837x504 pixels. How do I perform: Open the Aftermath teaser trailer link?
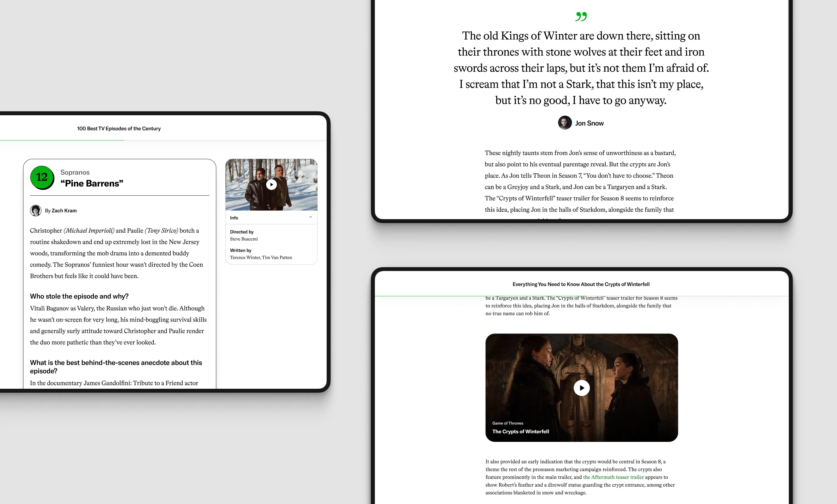tap(613, 477)
